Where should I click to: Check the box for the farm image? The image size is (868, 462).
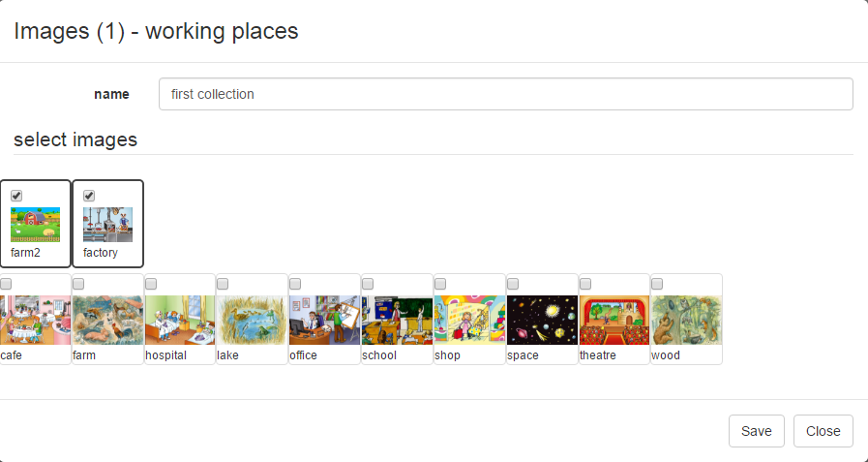click(x=78, y=284)
